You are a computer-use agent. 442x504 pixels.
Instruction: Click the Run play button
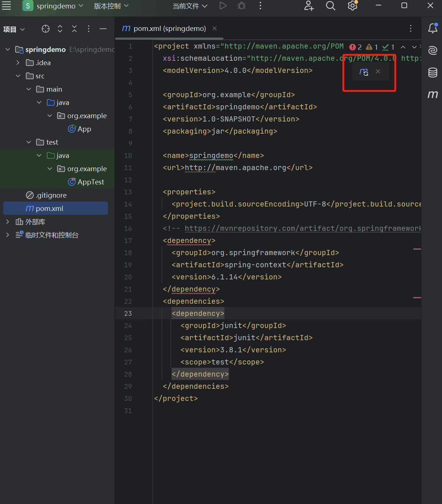tap(223, 6)
